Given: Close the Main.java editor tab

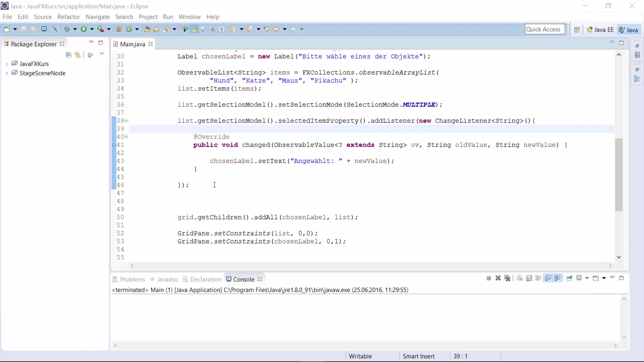Looking at the screenshot, I should (151, 44).
